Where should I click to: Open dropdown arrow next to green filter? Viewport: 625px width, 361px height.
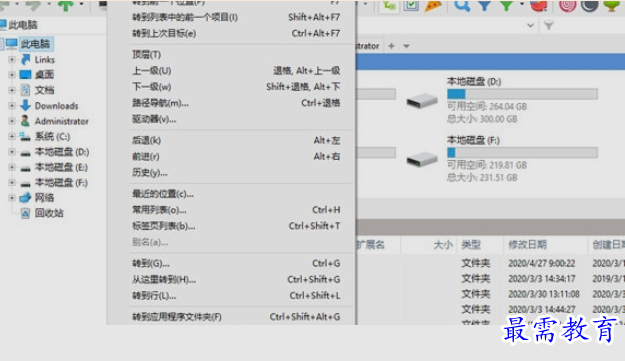tap(522, 4)
